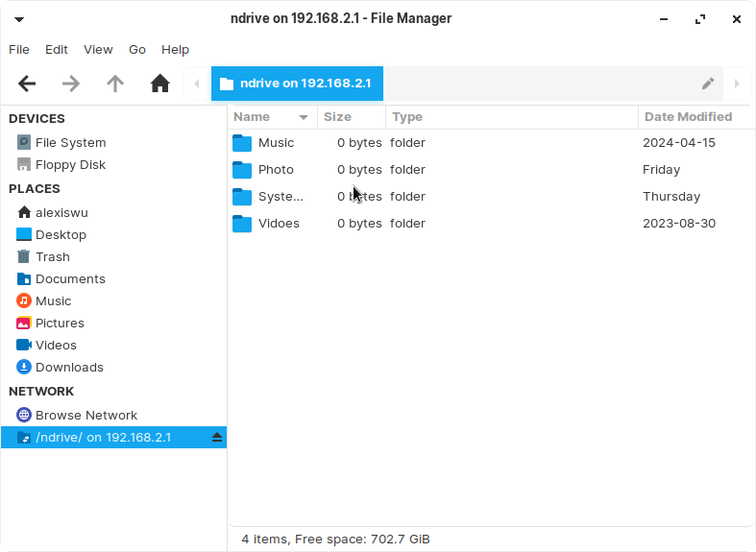756x552 pixels.
Task: Select the Syste... folder name
Action: coord(281,197)
